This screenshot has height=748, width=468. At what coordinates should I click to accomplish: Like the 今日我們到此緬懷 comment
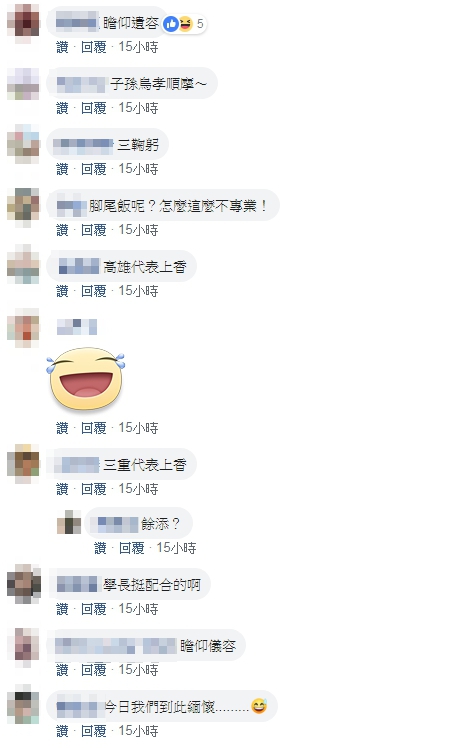(x=62, y=731)
